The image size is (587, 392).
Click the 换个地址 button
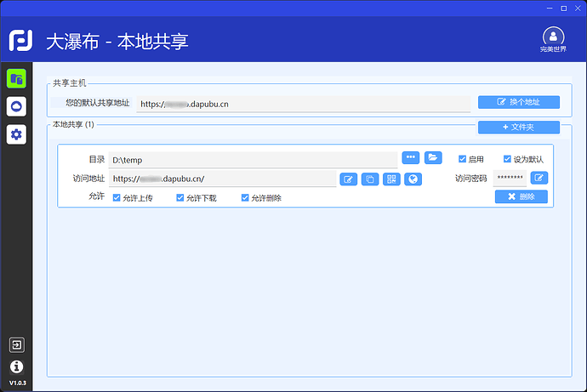pyautogui.click(x=518, y=102)
